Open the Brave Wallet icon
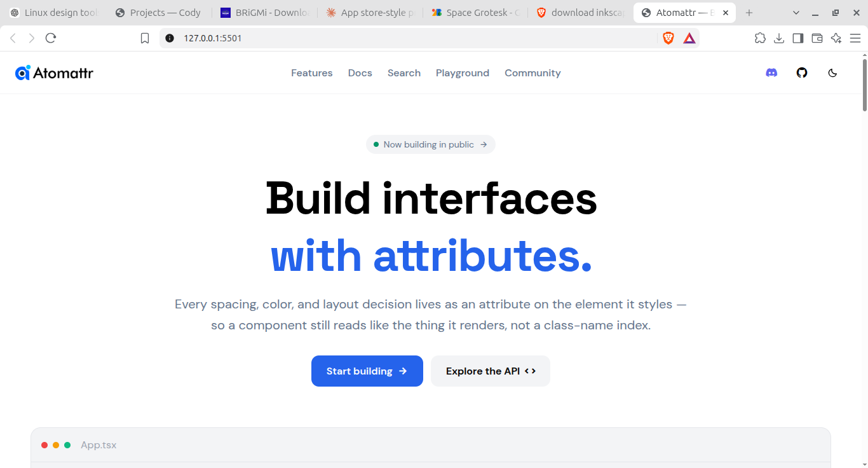Viewport: 868px width, 468px height. (x=817, y=38)
